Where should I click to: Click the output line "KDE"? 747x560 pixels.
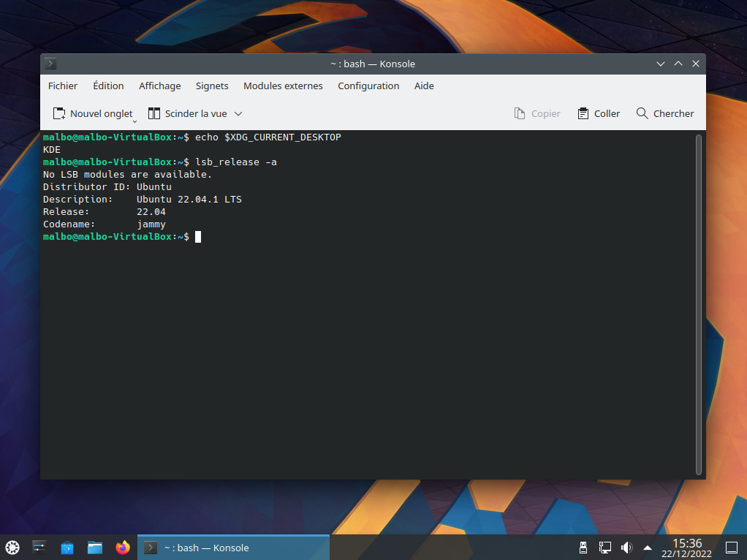(x=51, y=150)
